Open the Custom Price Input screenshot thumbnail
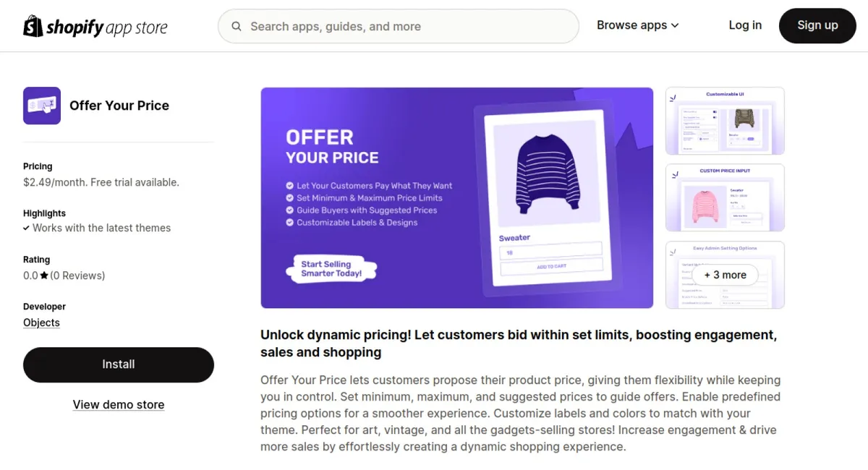This screenshot has width=868, height=470. coord(725,197)
